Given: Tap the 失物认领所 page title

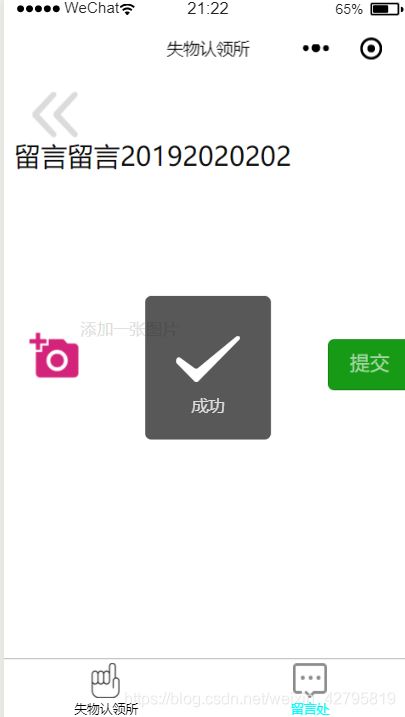Looking at the screenshot, I should point(208,49).
